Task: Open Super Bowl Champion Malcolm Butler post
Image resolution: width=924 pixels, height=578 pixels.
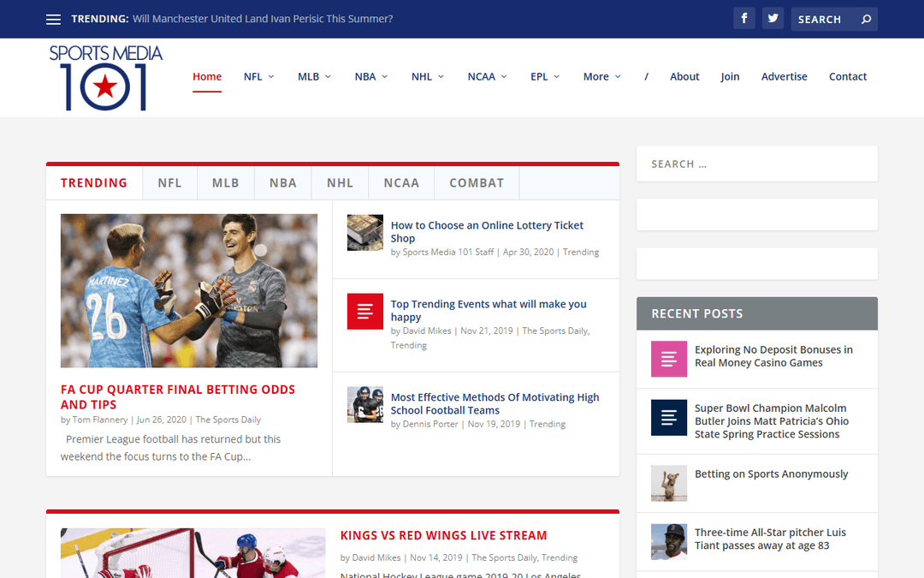Action: point(772,421)
